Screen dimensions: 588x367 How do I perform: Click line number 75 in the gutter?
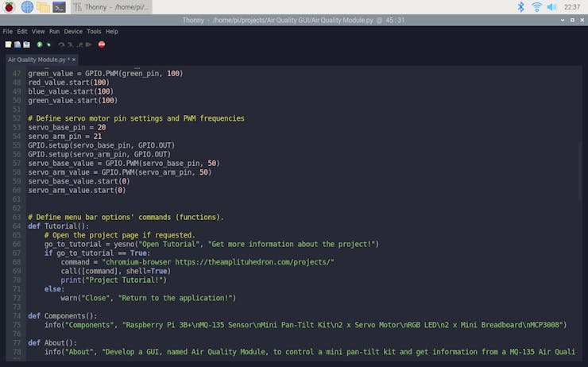click(x=17, y=325)
